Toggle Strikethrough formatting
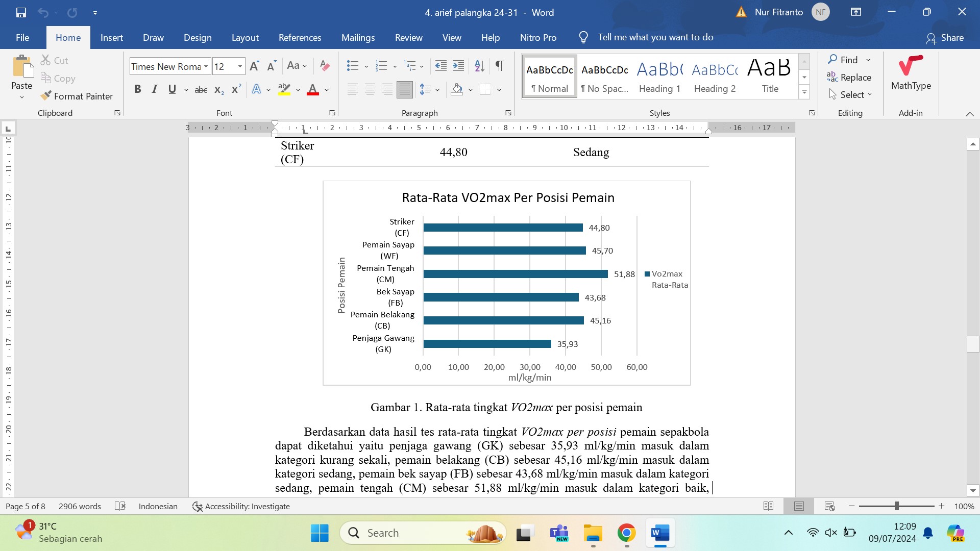The width and height of the screenshot is (980, 551). click(x=201, y=90)
